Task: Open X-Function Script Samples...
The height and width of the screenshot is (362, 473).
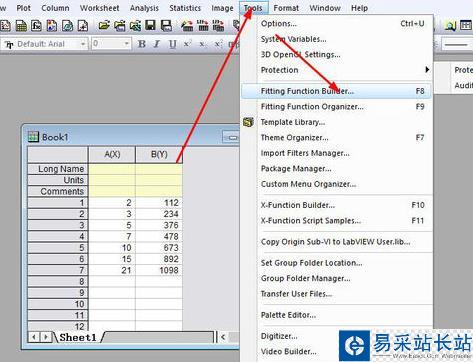Action: [337, 221]
